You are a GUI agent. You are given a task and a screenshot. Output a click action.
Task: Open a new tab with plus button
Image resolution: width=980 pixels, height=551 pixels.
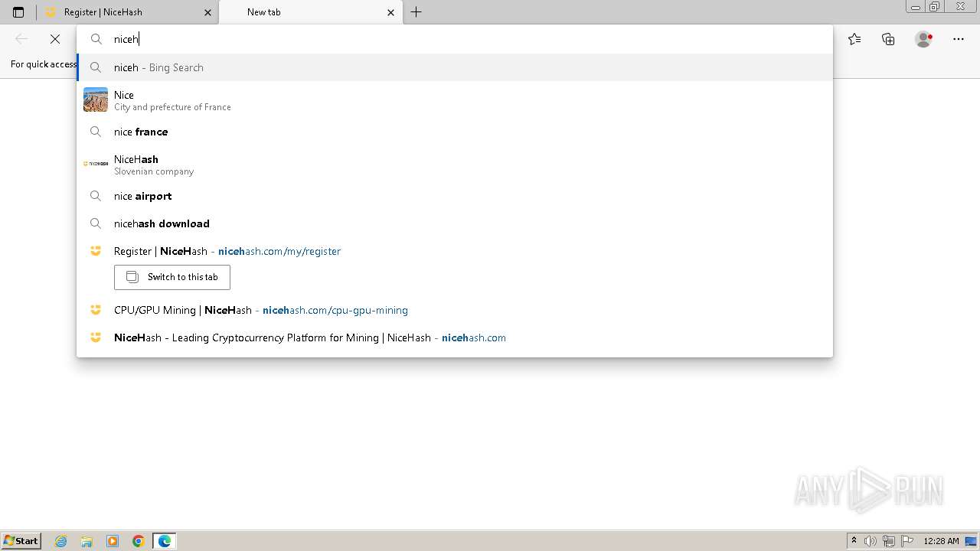416,12
